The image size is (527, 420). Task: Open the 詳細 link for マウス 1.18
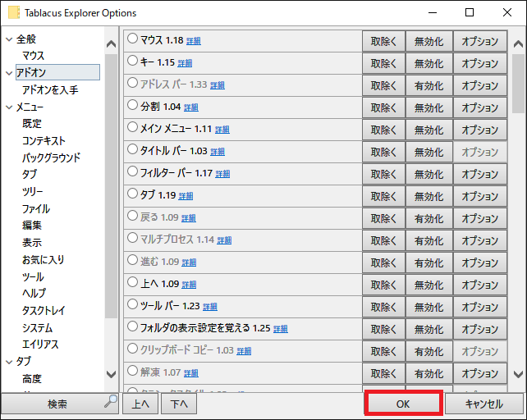194,41
